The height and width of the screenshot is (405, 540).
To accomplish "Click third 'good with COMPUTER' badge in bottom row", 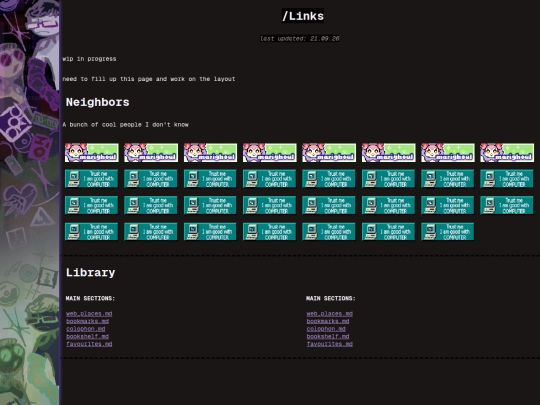I will click(x=210, y=231).
